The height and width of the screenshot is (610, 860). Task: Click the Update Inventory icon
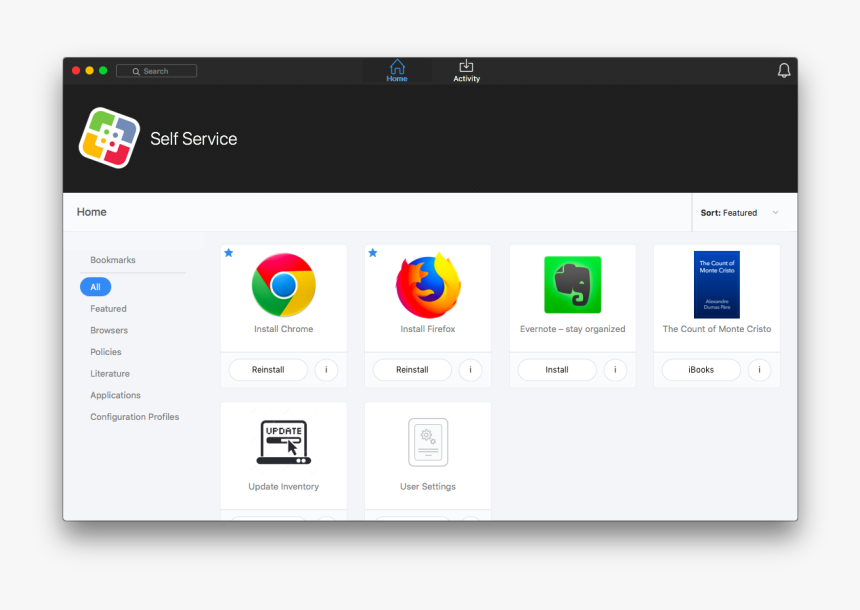283,440
